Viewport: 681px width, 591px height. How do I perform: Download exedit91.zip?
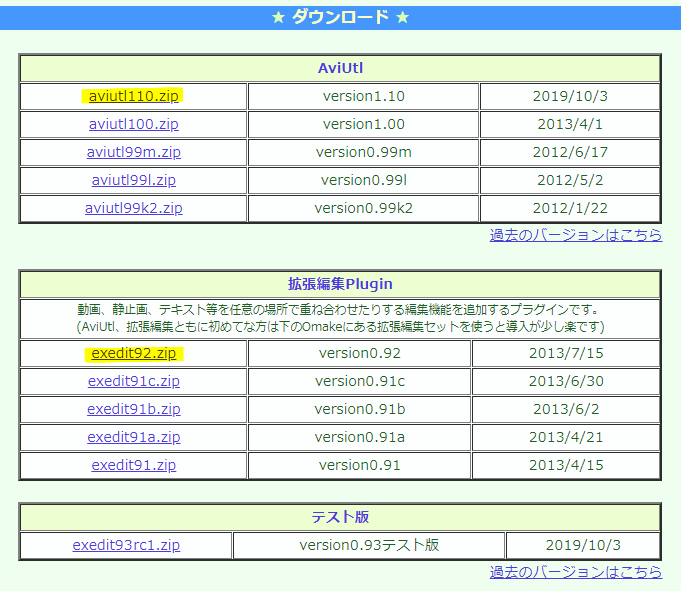pyautogui.click(x=133, y=465)
